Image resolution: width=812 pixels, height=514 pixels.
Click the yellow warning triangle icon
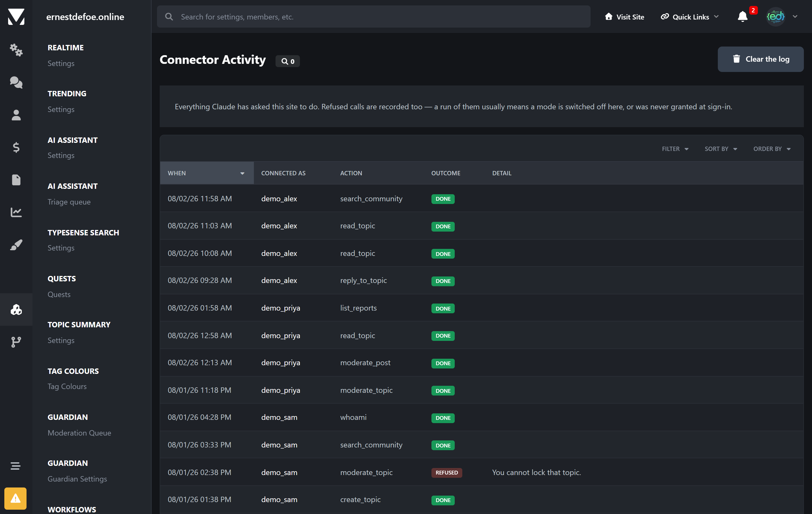(x=15, y=498)
